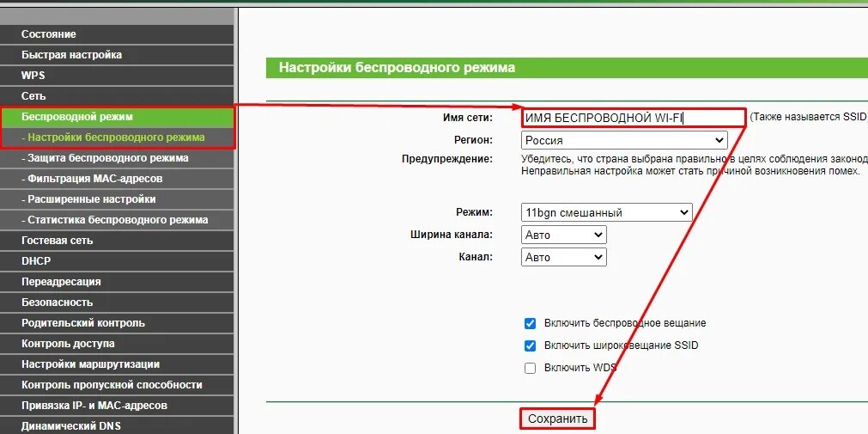Click the 'Канал:' label
Screen dimensions: 868x434
(476, 257)
